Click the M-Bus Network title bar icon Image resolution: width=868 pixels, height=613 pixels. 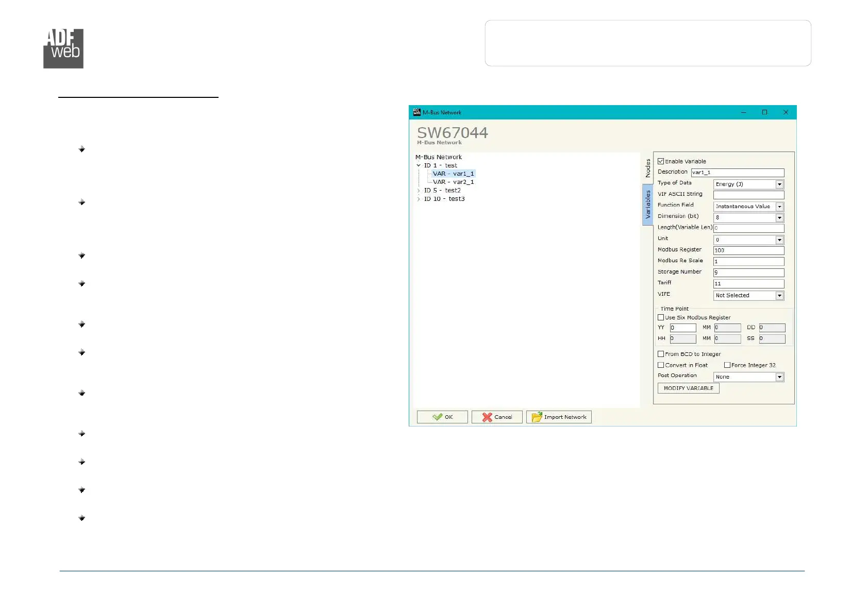tap(416, 112)
